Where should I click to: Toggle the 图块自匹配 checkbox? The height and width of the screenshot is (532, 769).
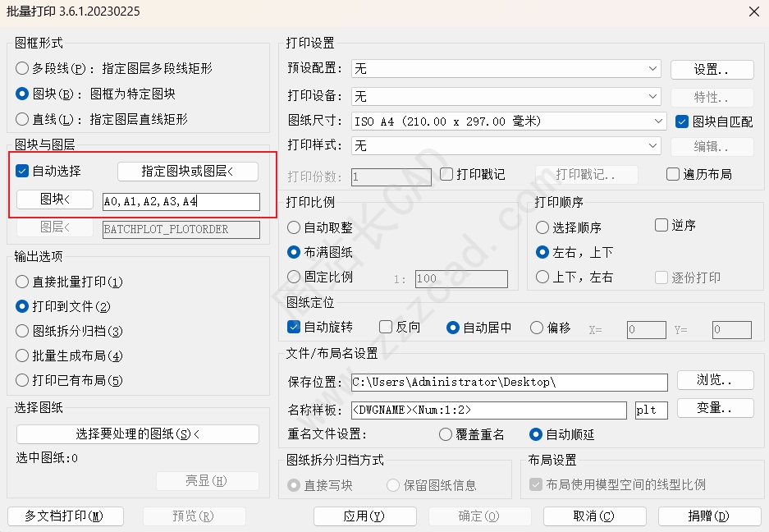682,122
